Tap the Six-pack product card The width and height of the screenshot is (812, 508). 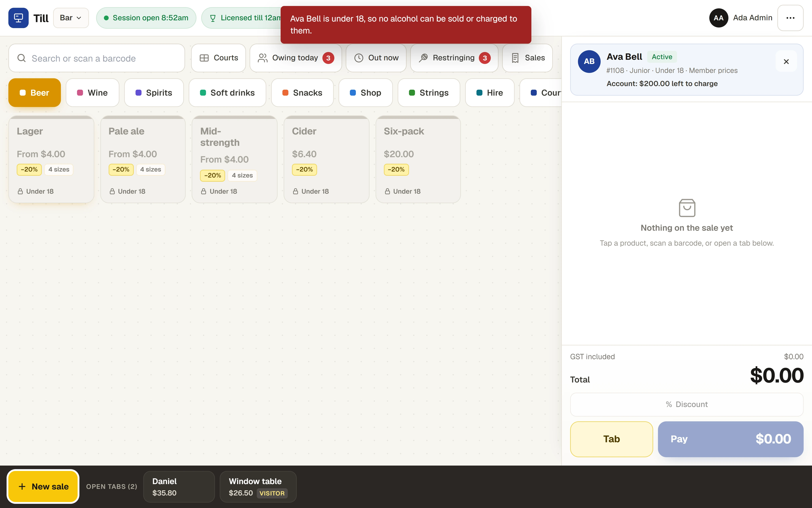tap(418, 159)
